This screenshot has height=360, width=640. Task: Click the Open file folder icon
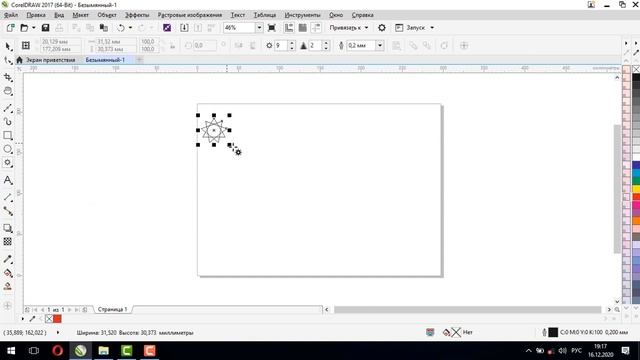click(24, 28)
